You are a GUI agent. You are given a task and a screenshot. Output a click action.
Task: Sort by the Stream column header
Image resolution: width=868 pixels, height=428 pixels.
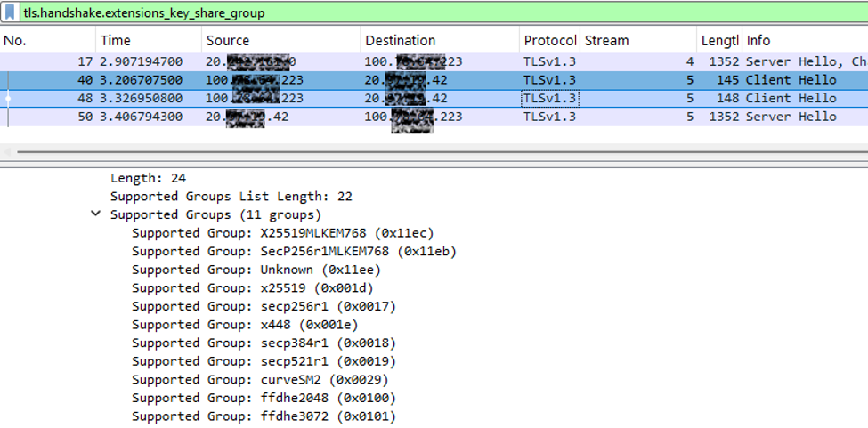coord(638,40)
